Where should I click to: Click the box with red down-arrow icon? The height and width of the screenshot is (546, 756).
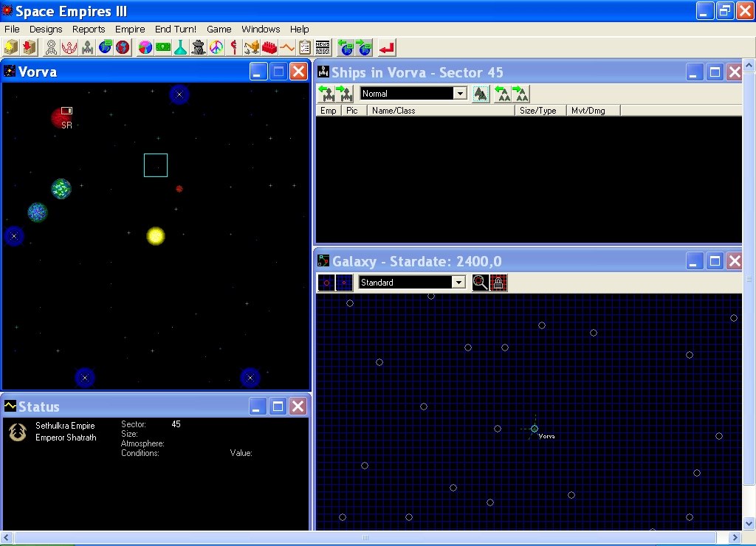[x=30, y=48]
